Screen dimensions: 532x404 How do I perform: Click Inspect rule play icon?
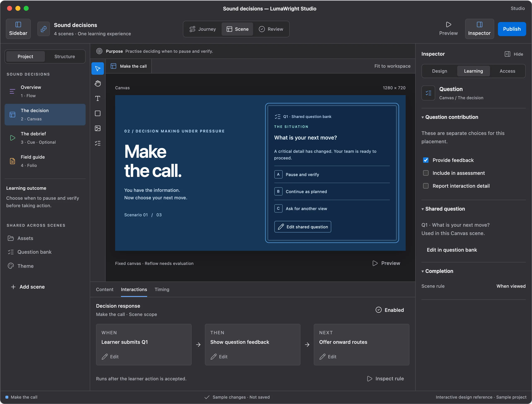[369, 378]
